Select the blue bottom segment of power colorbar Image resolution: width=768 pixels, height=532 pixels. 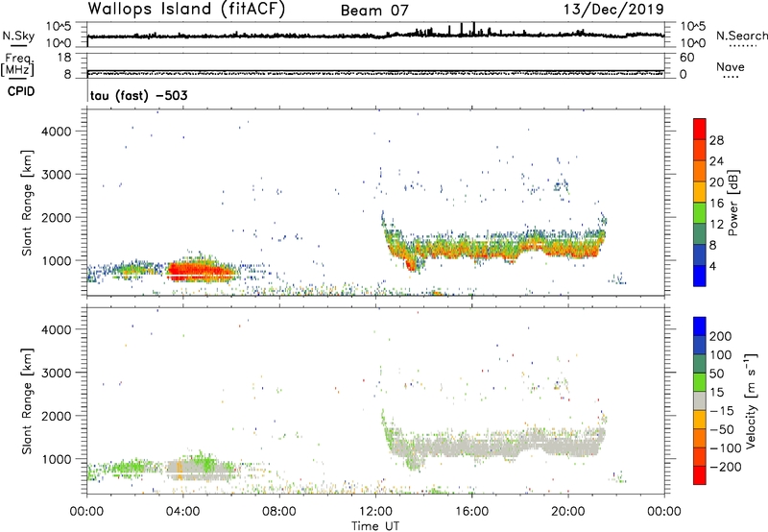click(700, 276)
